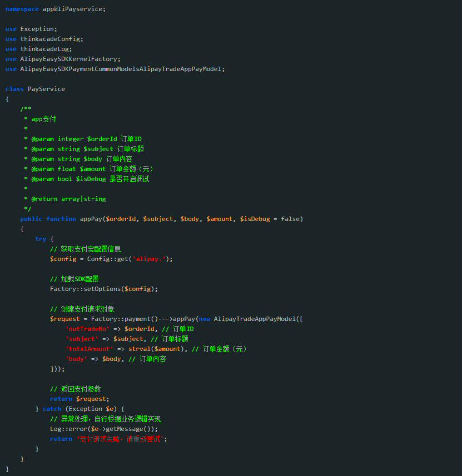Click the AlipayTradeAppPayModel import line
Screen dimensions: 462x476
pos(115,69)
